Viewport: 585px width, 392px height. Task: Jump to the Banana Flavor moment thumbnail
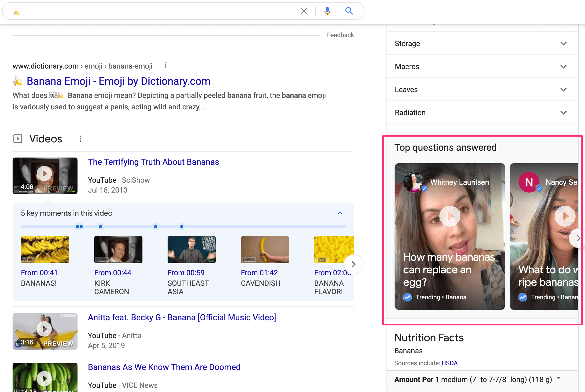coord(334,250)
